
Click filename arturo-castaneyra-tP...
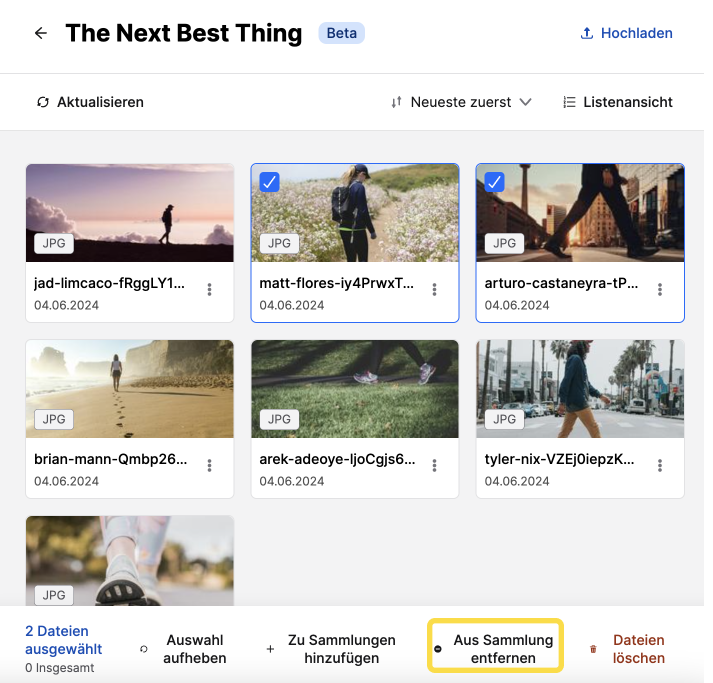coord(561,283)
